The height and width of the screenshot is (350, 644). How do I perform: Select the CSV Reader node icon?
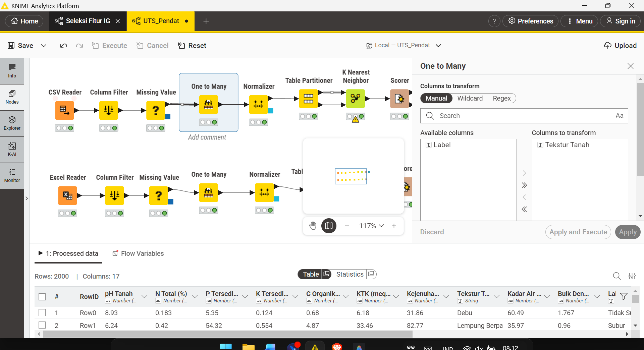point(64,110)
